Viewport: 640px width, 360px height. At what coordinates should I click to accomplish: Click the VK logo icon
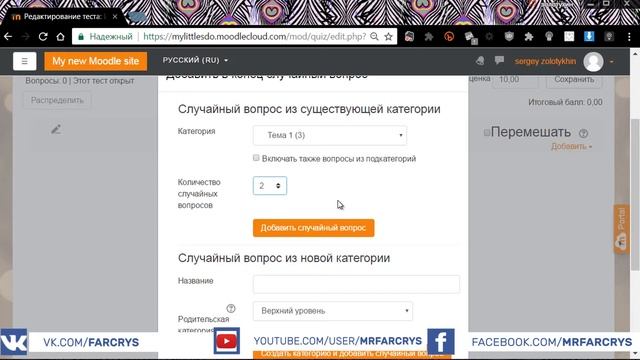[14, 342]
